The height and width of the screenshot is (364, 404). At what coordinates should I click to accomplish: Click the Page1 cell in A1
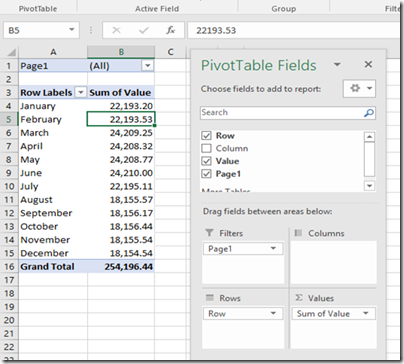[53, 66]
